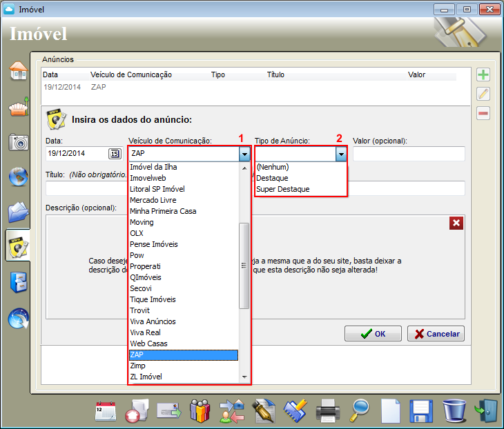Click dropdown list scrollbar thumb
Screen dimensions: 504x429
(x=244, y=266)
